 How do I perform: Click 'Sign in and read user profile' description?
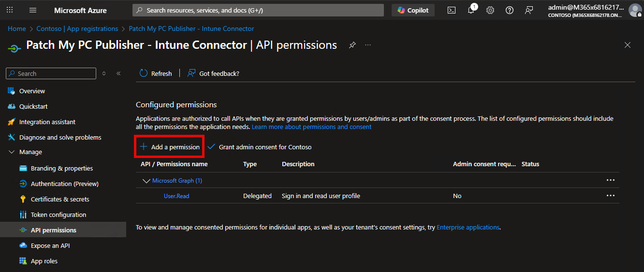tap(321, 196)
